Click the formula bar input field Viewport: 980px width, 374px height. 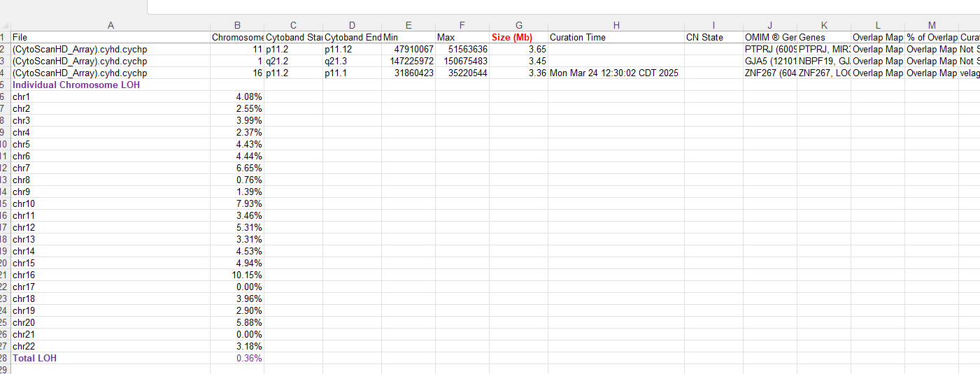(x=563, y=6)
